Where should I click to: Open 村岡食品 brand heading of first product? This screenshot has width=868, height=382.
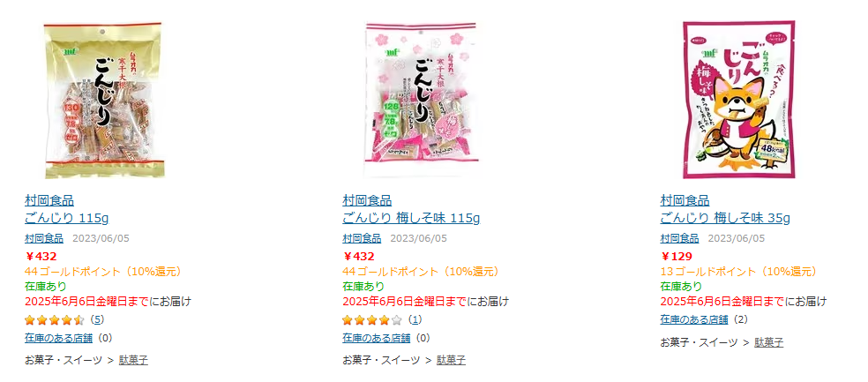[49, 200]
